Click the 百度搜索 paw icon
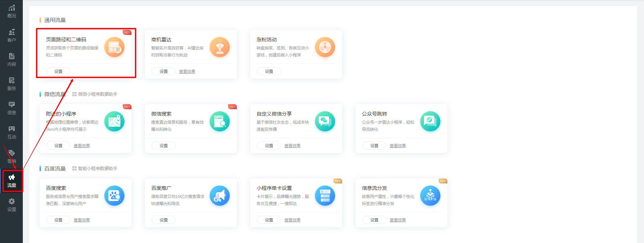Image resolution: width=644 pixels, height=243 pixels. coord(114,196)
